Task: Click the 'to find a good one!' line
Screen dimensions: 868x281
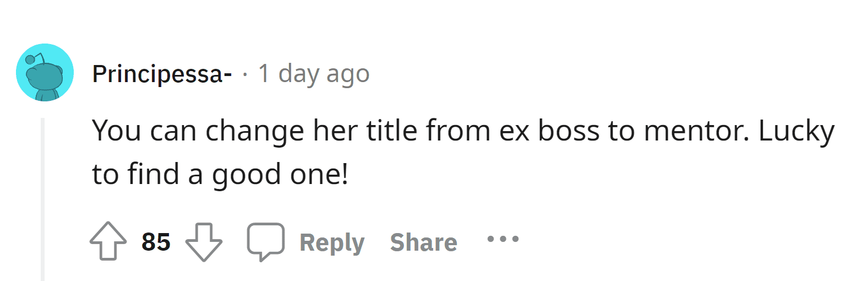Action: tap(220, 175)
